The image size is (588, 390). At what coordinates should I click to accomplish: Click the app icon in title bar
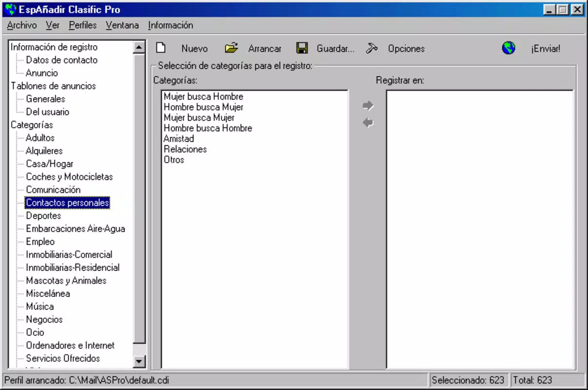pyautogui.click(x=10, y=9)
